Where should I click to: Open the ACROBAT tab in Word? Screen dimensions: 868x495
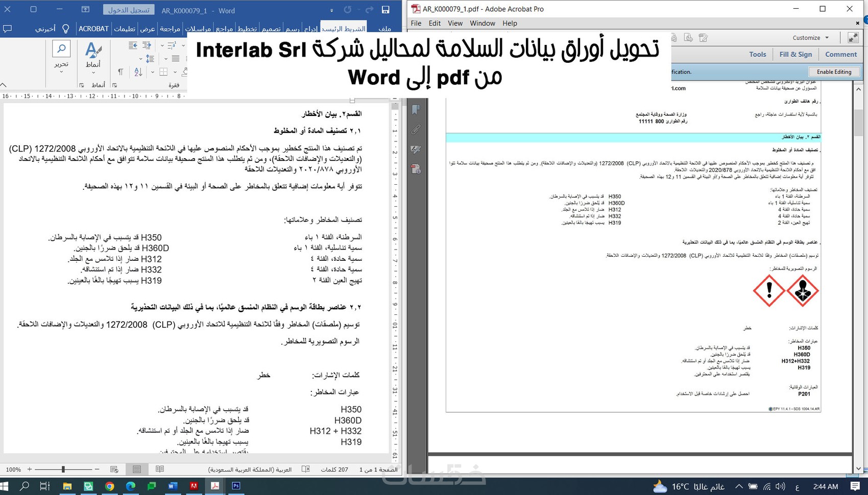pos(93,29)
